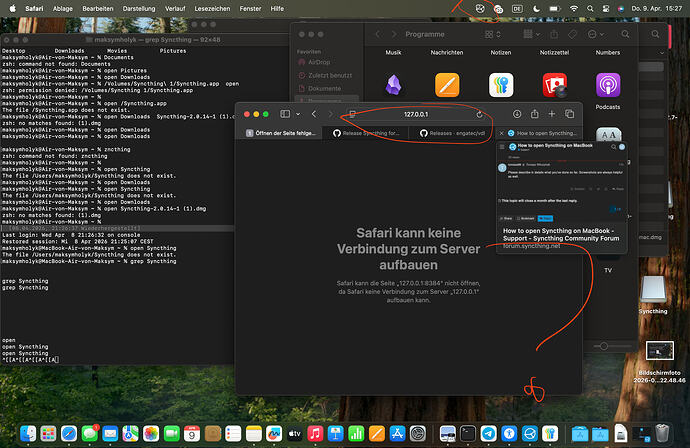Image resolution: width=690 pixels, height=448 pixels.
Task: Open the Finder grouping dropdown
Action: [x=531, y=34]
